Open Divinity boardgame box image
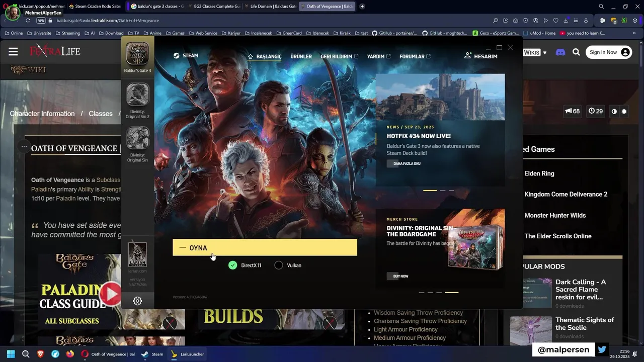Image resolution: width=644 pixels, height=362 pixels. [x=475, y=247]
